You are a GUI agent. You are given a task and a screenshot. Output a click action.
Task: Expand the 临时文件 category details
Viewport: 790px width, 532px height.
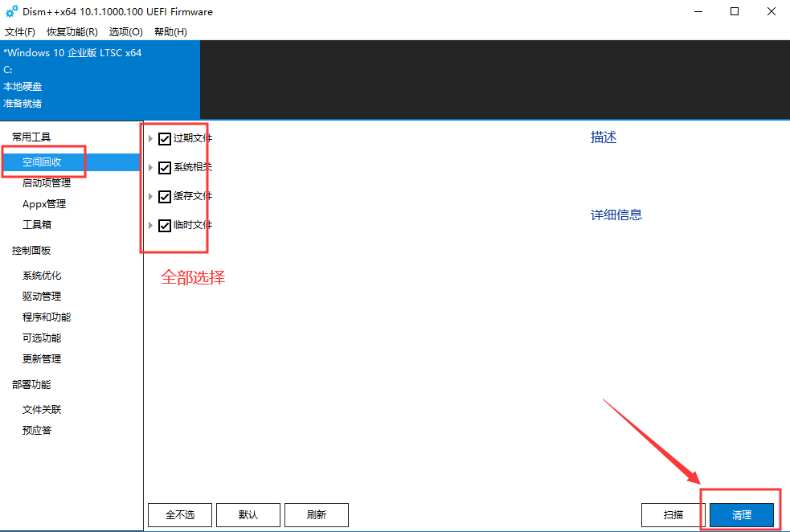pos(151,225)
